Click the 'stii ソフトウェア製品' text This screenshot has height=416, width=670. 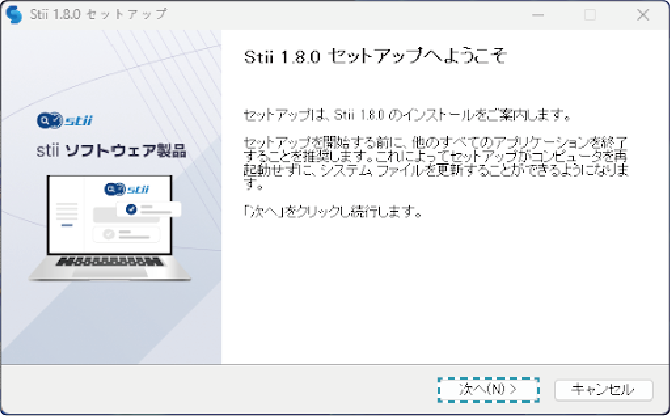(112, 150)
